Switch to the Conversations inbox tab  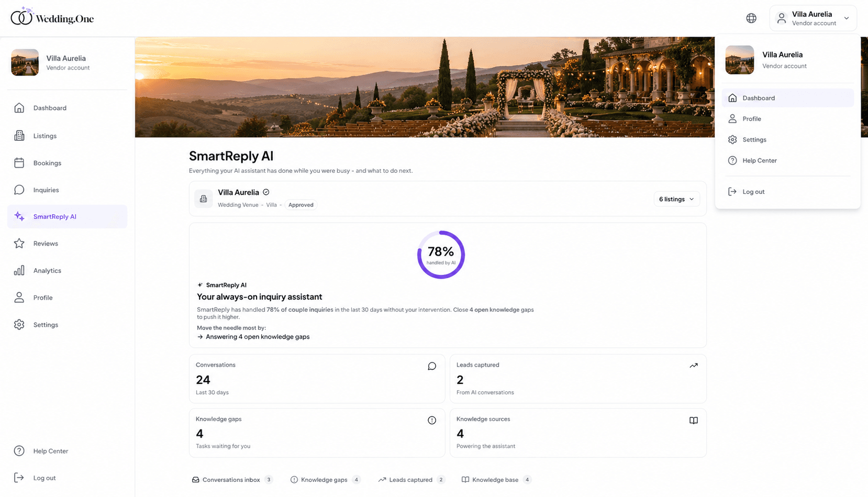(232, 480)
